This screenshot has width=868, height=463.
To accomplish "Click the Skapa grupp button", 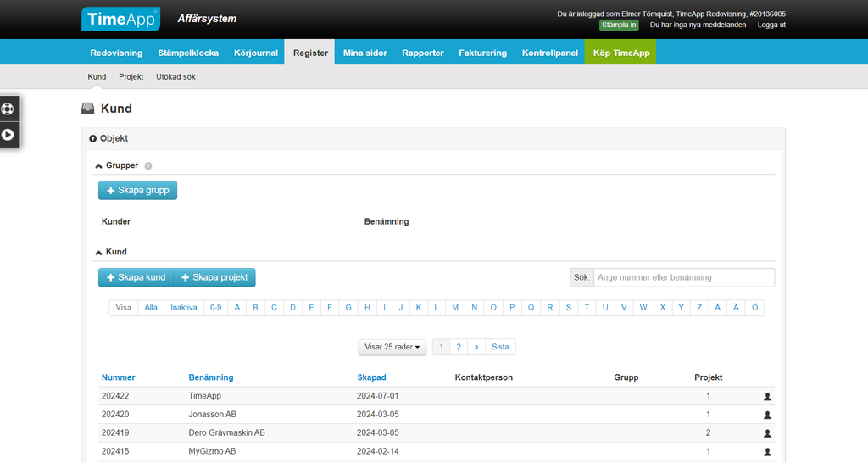I will (137, 191).
